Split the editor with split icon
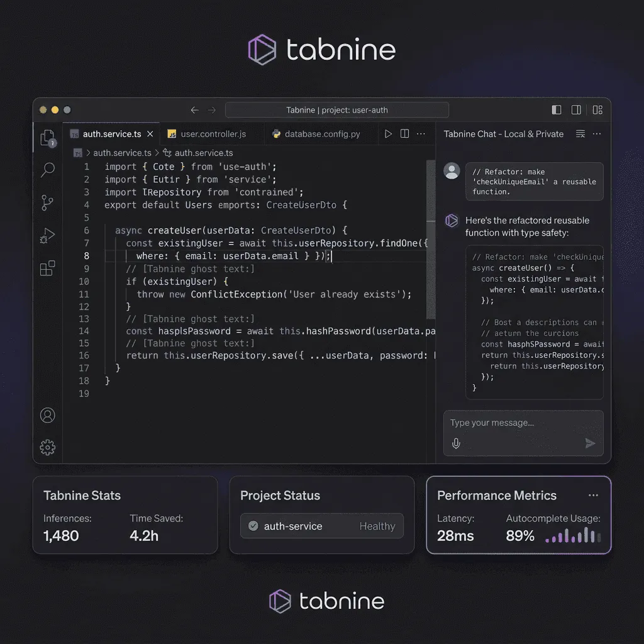This screenshot has height=644, width=644. click(x=404, y=134)
